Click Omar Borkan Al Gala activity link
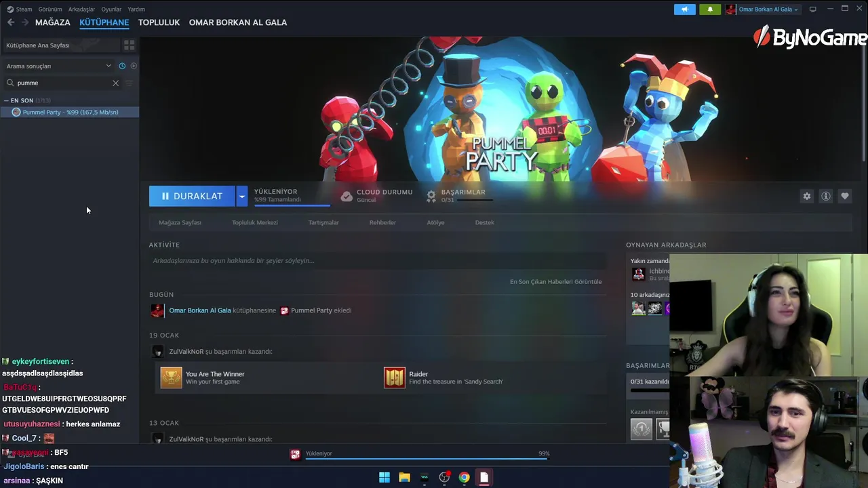The height and width of the screenshot is (488, 868). 200,310
